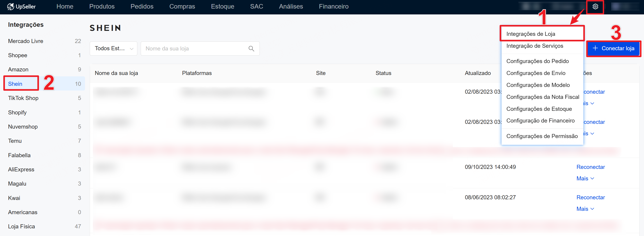Switch to the Estoque tab

pos(222,7)
